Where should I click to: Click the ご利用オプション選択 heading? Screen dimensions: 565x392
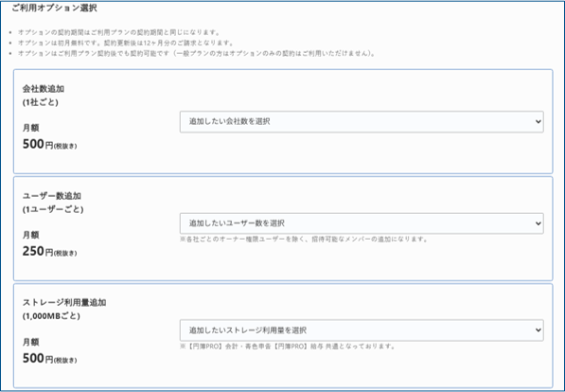(54, 8)
